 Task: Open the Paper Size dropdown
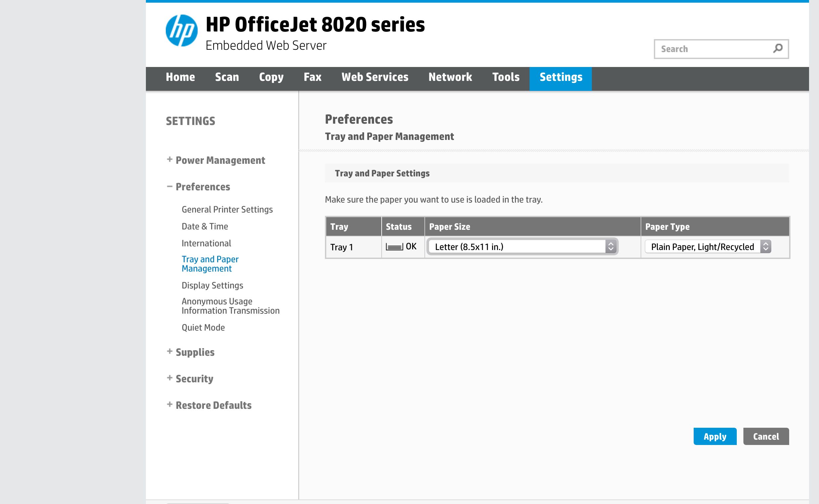pyautogui.click(x=522, y=247)
